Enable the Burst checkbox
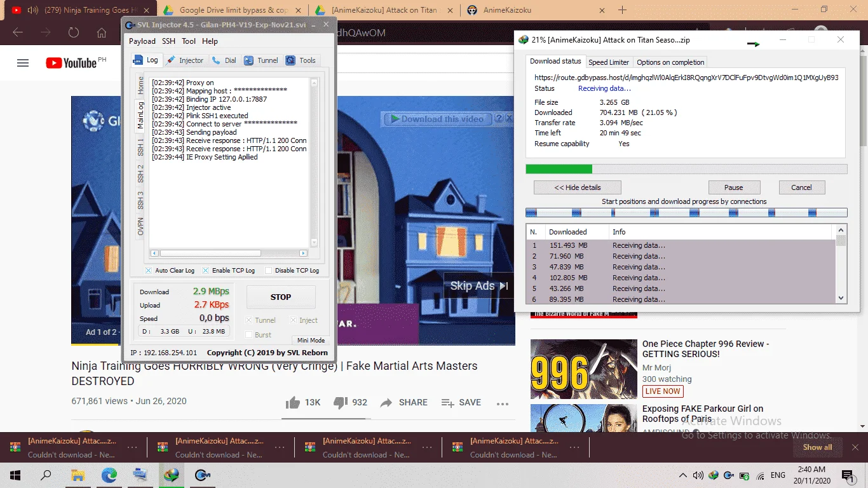Viewport: 868px width, 488px height. tap(249, 335)
